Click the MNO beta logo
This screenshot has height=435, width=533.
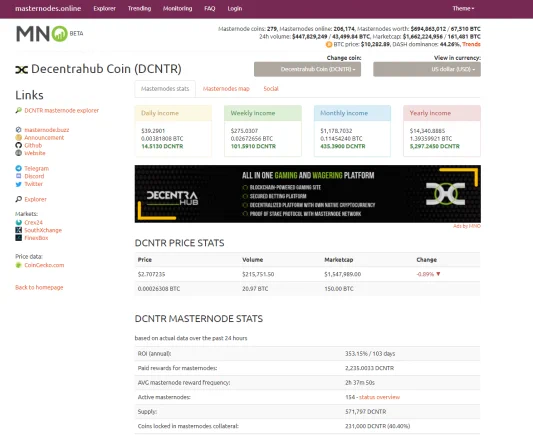pyautogui.click(x=50, y=34)
